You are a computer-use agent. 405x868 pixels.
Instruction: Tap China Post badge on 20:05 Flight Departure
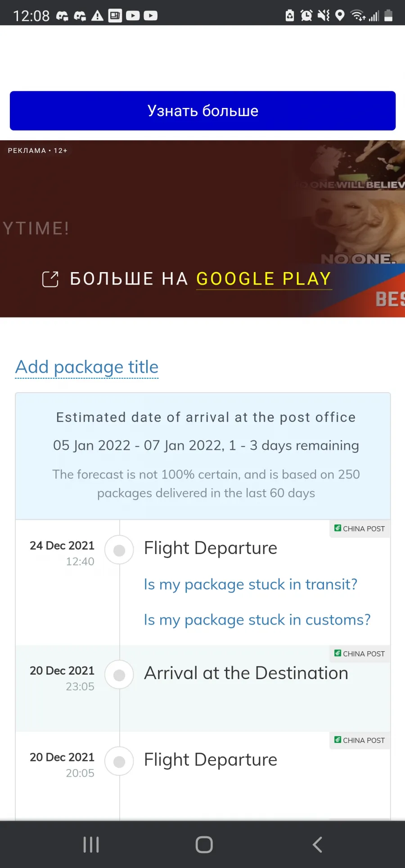coord(360,740)
